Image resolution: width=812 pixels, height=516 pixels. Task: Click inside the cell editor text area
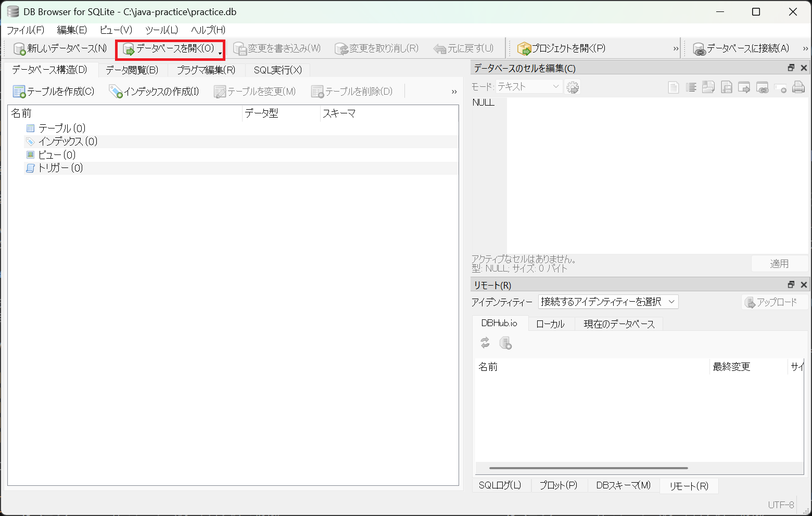click(x=657, y=175)
